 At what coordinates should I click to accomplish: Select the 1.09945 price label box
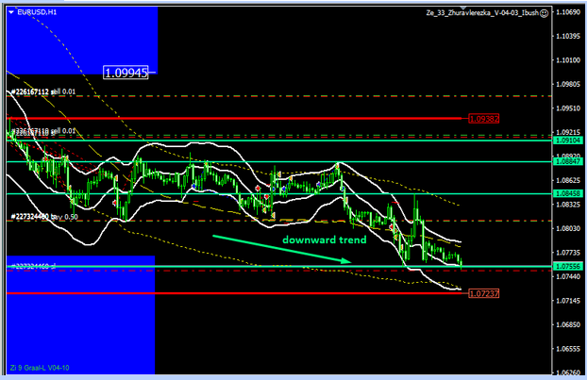click(x=126, y=73)
